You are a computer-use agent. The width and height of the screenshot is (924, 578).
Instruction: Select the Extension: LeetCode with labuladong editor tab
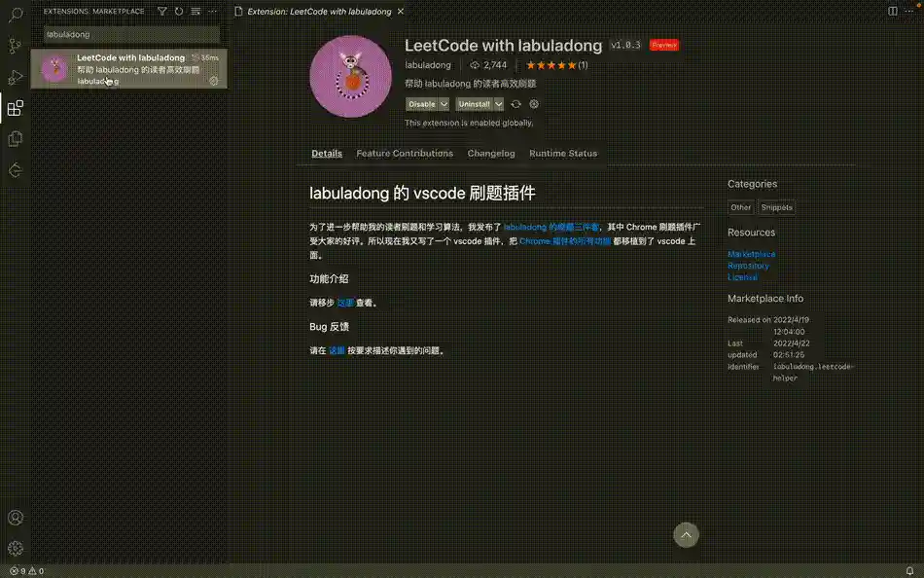click(319, 12)
